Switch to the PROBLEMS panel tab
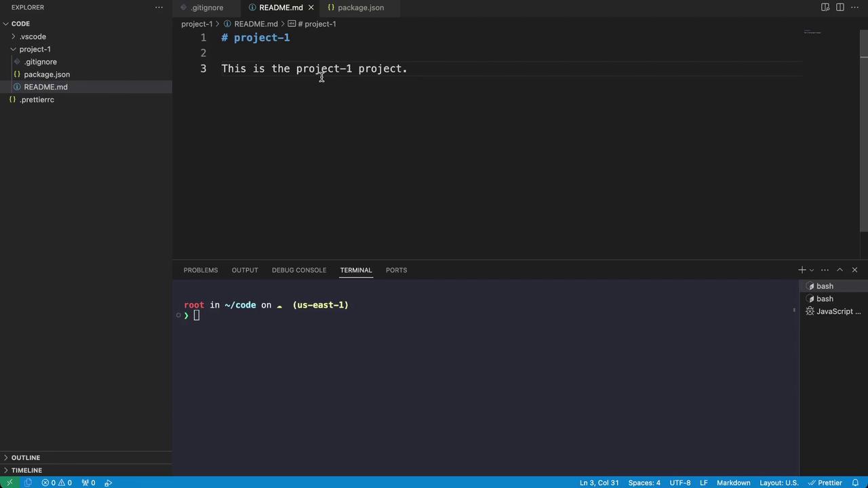868x488 pixels. pos(201,270)
